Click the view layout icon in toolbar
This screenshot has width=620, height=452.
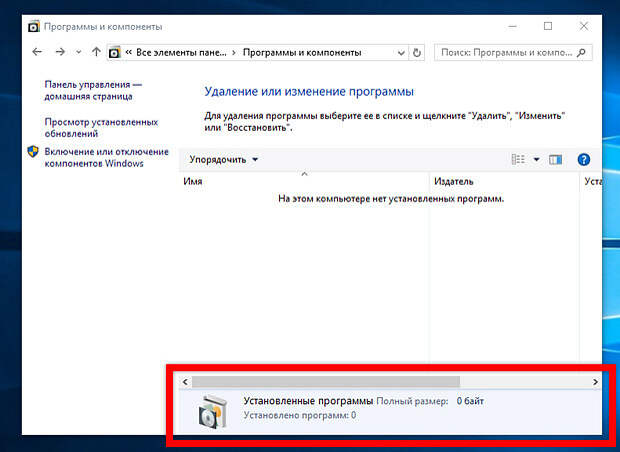tap(518, 159)
